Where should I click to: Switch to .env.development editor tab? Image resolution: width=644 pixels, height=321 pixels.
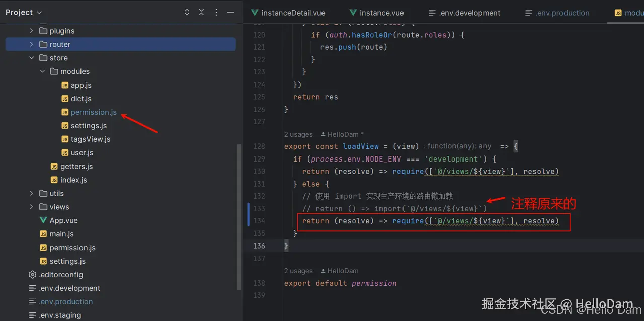[x=464, y=13]
